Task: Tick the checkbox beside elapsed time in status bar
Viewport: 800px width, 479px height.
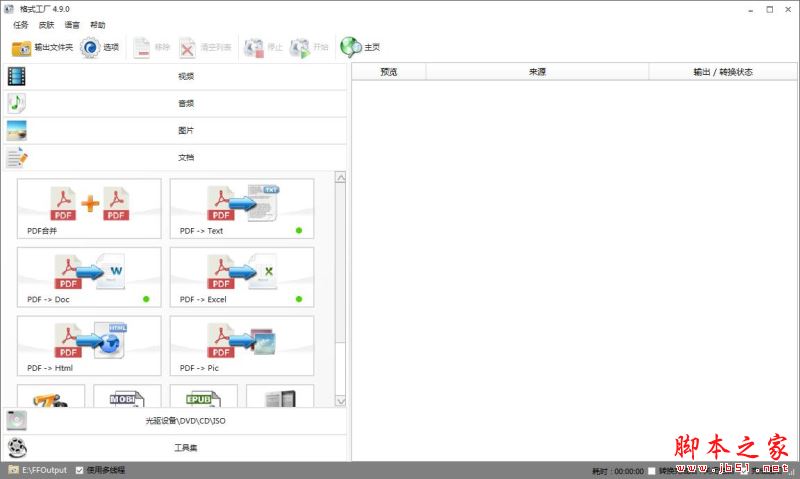Action: tap(652, 470)
